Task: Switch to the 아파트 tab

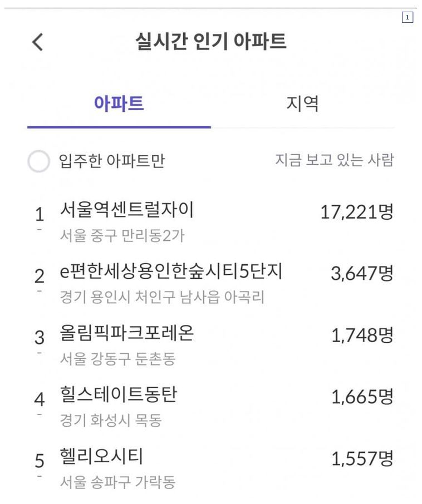Action: (119, 103)
